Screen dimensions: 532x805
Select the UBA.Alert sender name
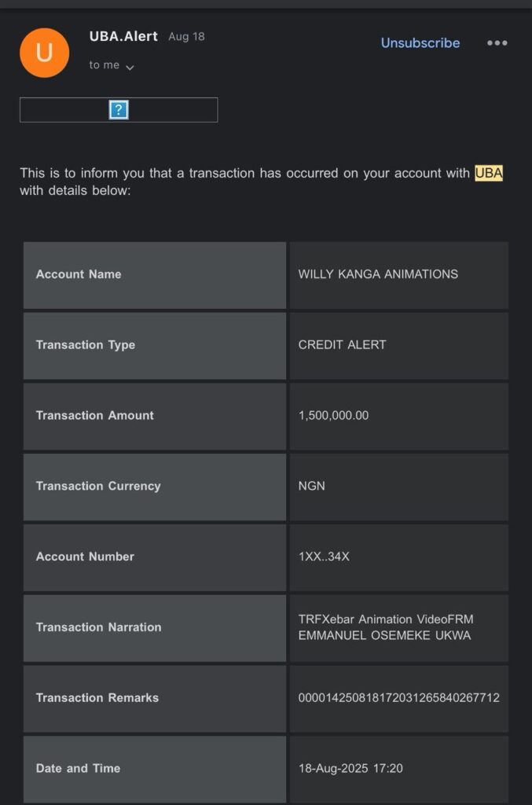123,36
